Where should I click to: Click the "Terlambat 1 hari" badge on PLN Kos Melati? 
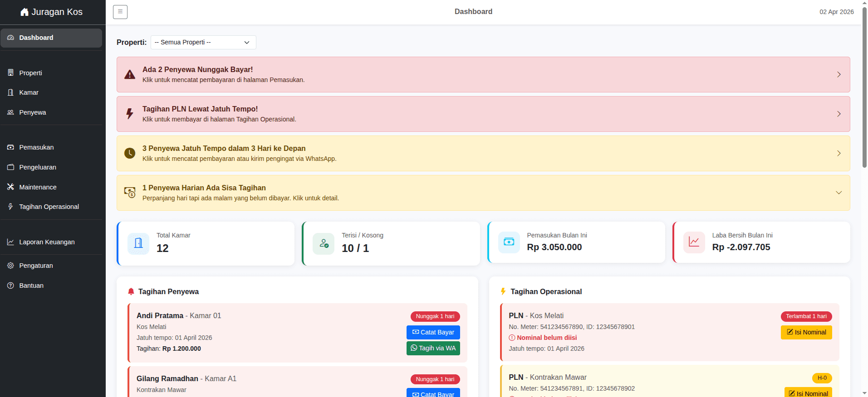(806, 316)
